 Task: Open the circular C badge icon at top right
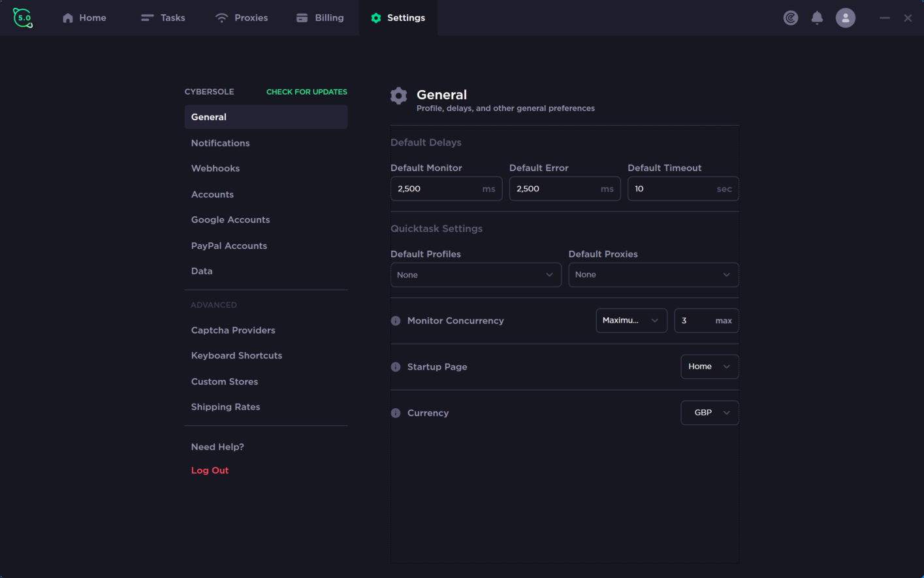click(x=791, y=18)
